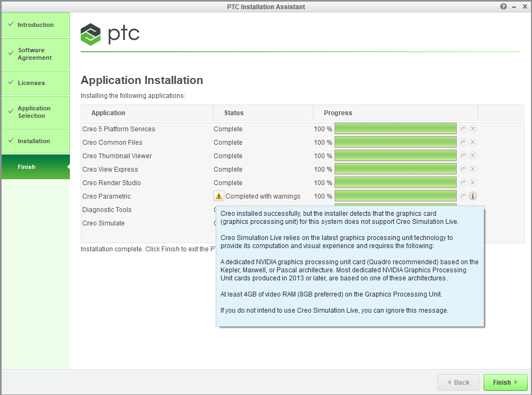The height and width of the screenshot is (395, 532).
Task: Go to Software Agreement step
Action: (36, 54)
